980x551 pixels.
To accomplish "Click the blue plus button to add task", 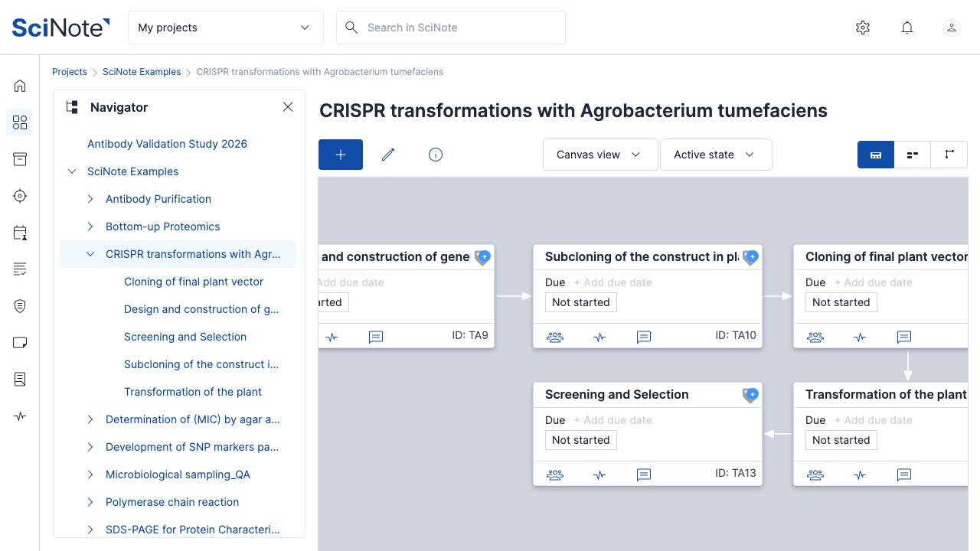I will point(341,155).
